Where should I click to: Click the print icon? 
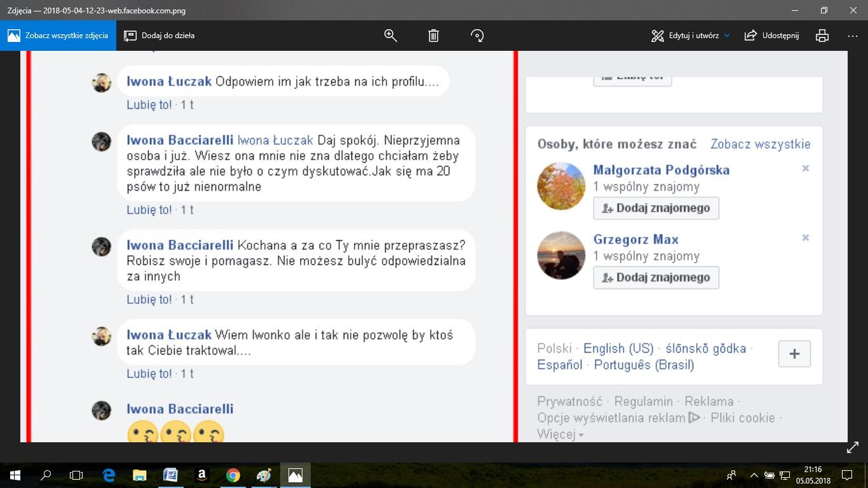[x=822, y=36]
